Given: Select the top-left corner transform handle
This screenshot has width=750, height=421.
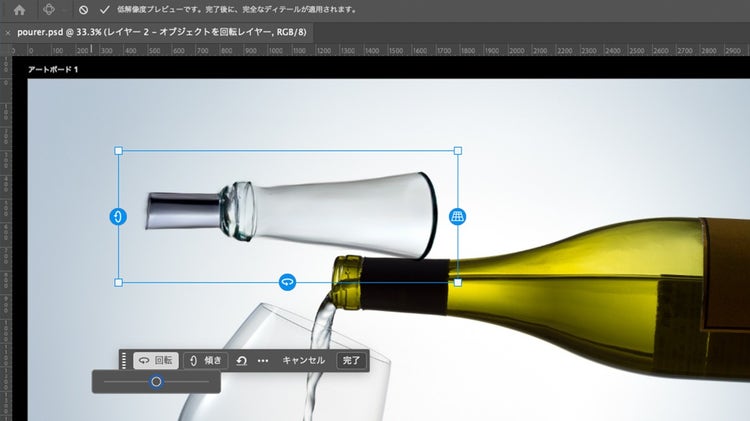Looking at the screenshot, I should pyautogui.click(x=119, y=151).
